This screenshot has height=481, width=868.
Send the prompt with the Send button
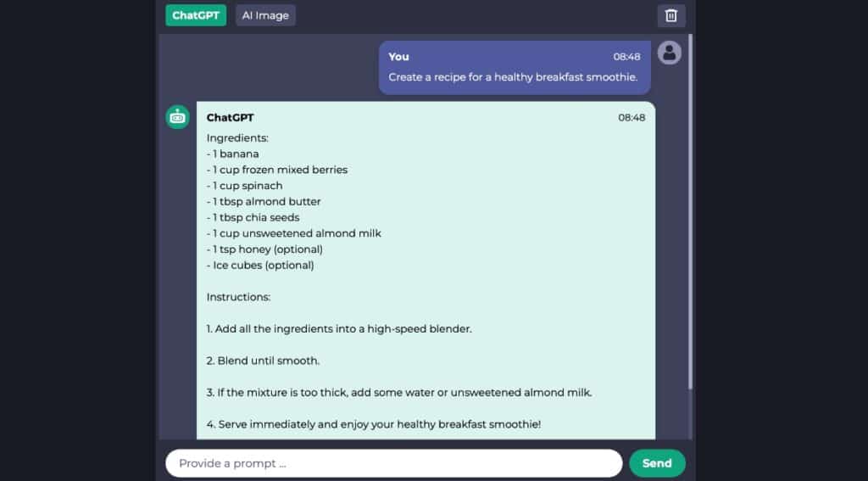point(657,463)
